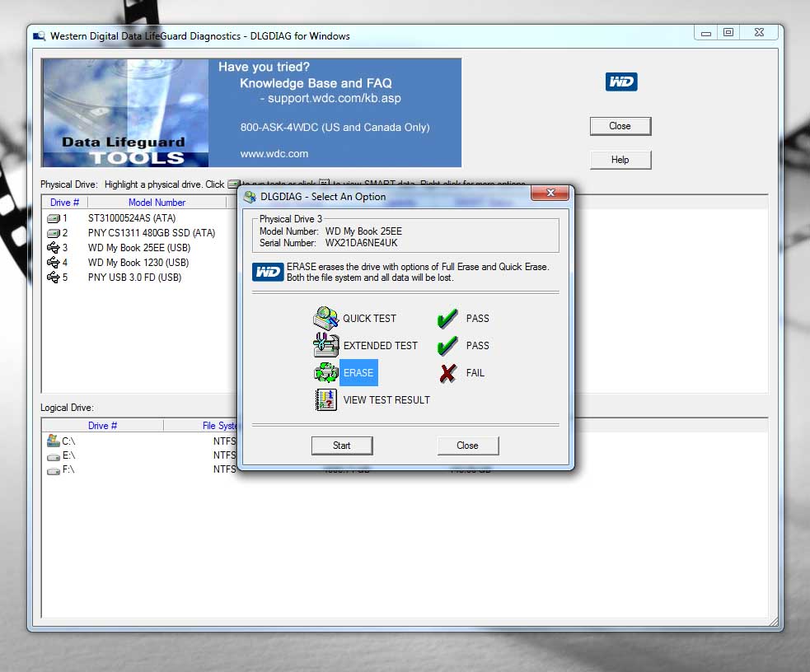The width and height of the screenshot is (810, 672).
Task: Click the main window Close button under WD logo
Action: coord(620,126)
